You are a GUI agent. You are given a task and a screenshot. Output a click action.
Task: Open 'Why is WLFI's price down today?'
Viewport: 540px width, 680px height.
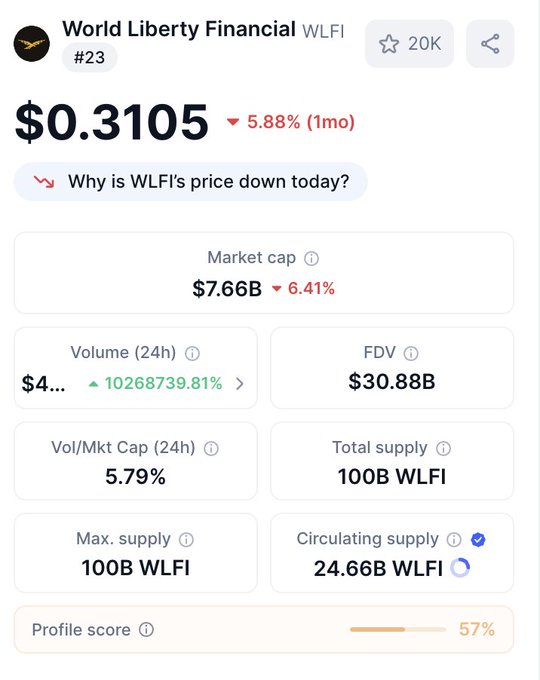191,182
